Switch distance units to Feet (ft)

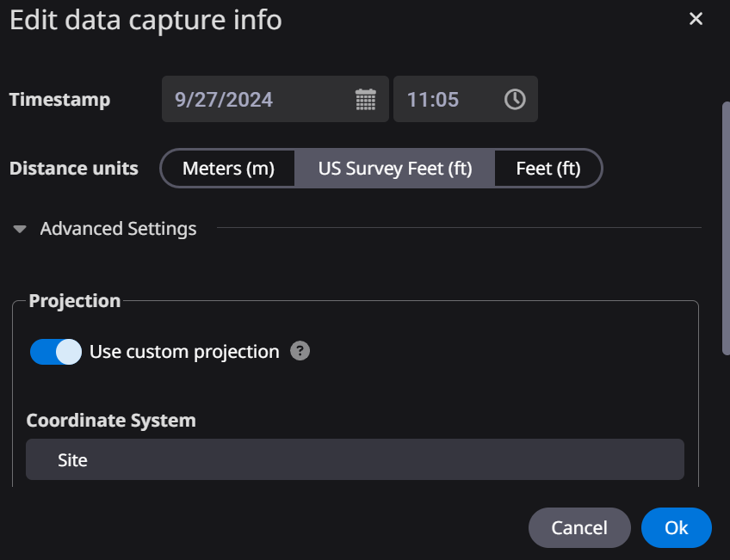pos(548,169)
